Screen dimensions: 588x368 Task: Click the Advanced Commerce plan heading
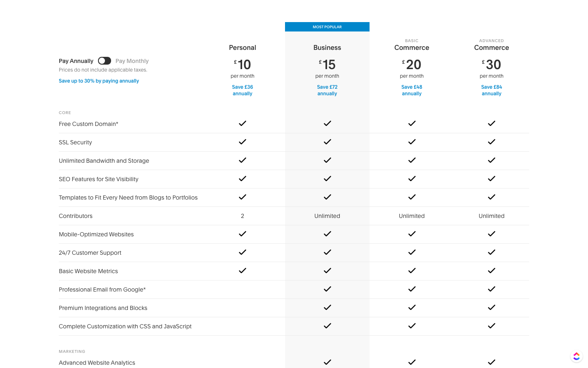coord(491,47)
